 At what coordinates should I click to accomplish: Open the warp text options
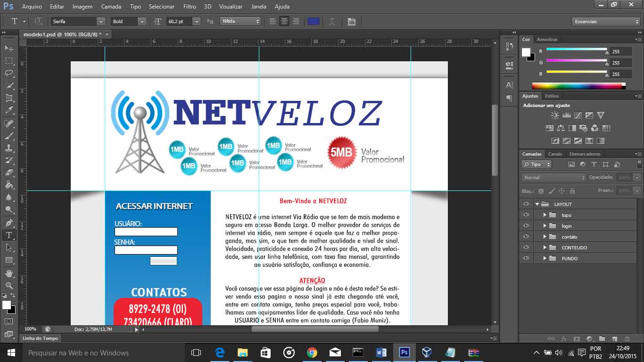pos(332,21)
